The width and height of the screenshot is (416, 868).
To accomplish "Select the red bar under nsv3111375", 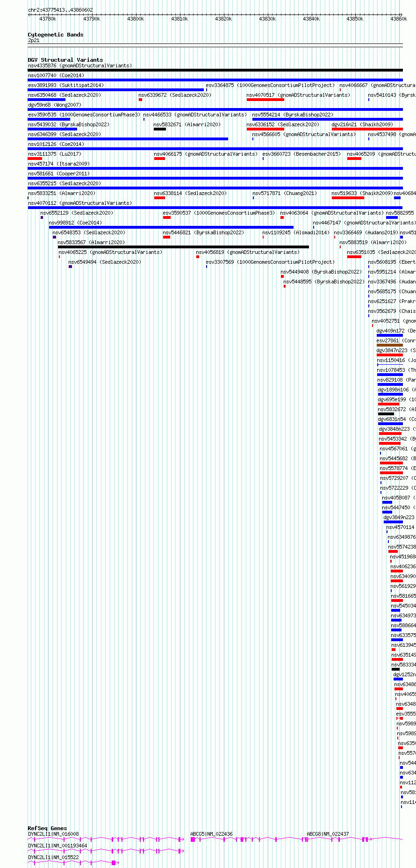I will pos(35,159).
